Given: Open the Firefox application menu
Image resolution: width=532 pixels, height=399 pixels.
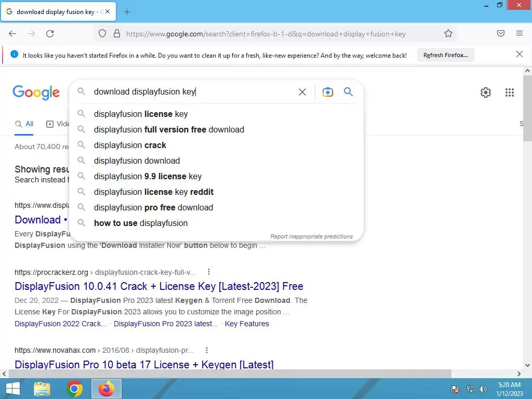Looking at the screenshot, I should tap(520, 33).
